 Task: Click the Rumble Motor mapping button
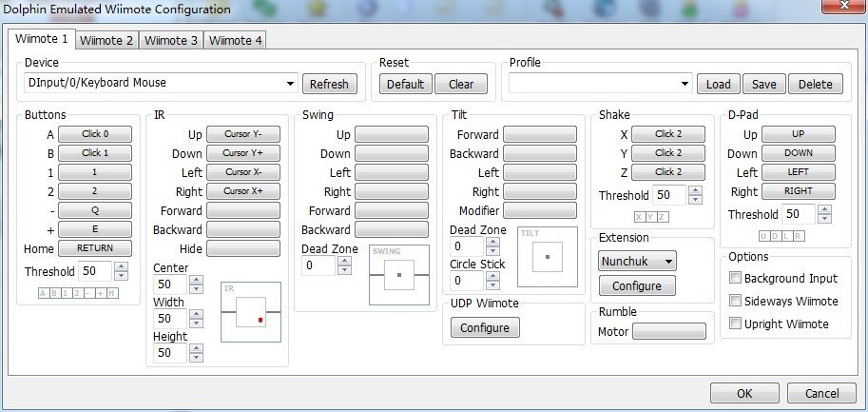(x=669, y=332)
